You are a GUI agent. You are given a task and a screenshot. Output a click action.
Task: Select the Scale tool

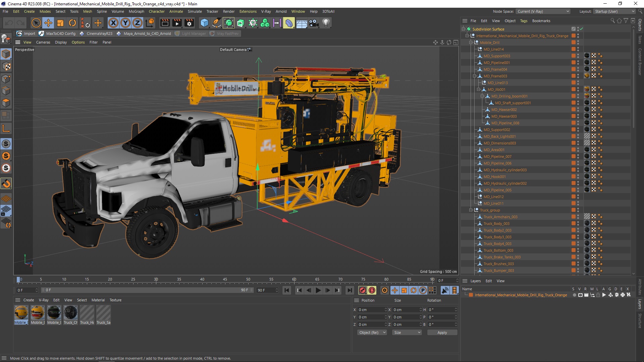60,23
